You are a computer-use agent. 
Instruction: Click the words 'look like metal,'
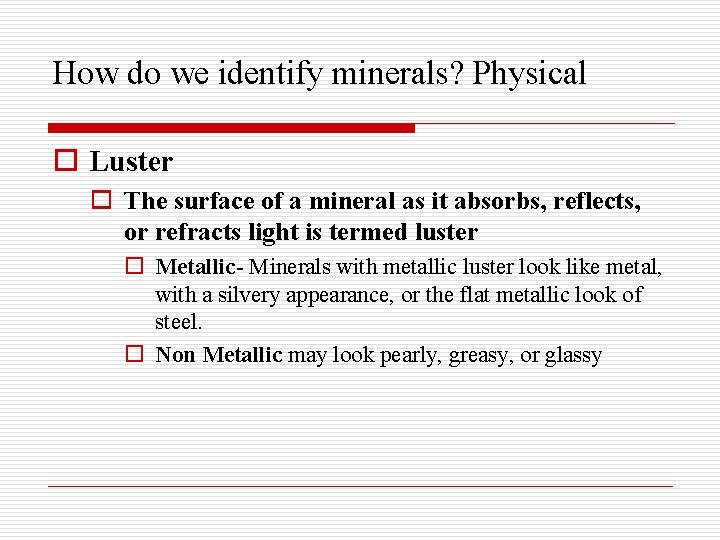(590, 267)
